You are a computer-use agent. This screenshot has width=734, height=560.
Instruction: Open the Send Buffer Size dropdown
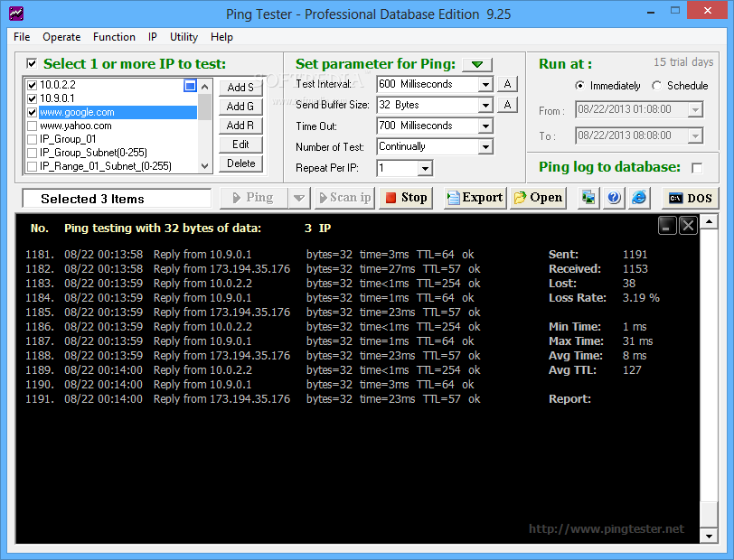coord(485,106)
